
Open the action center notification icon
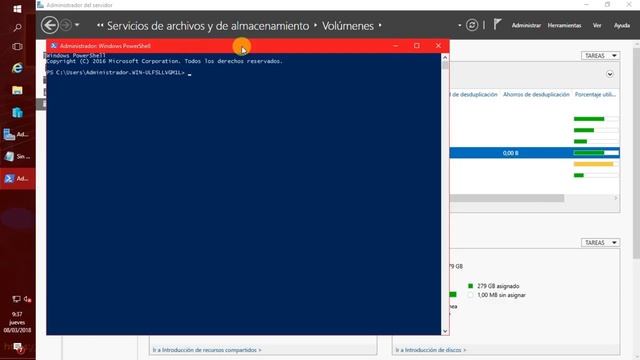click(x=18, y=347)
